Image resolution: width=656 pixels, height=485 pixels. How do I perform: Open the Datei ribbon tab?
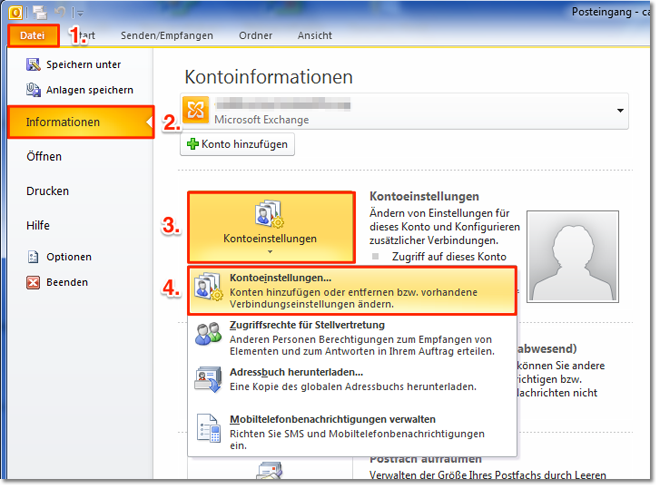[x=32, y=36]
